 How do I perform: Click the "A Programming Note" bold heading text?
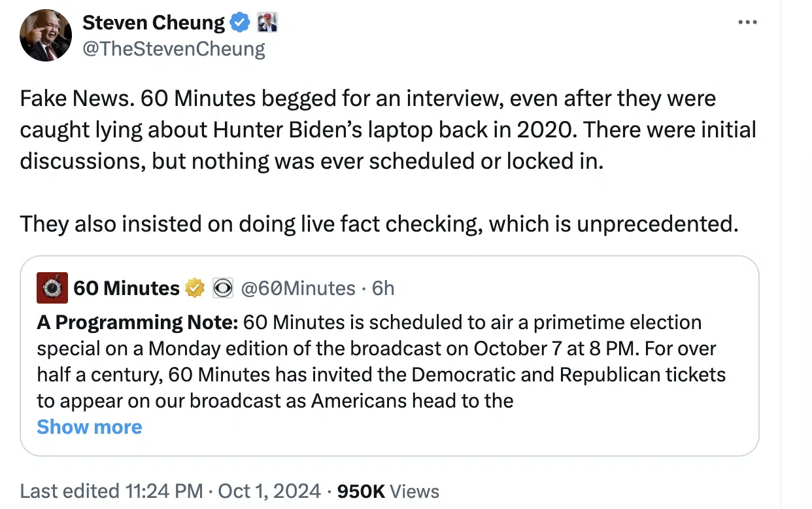tap(137, 323)
